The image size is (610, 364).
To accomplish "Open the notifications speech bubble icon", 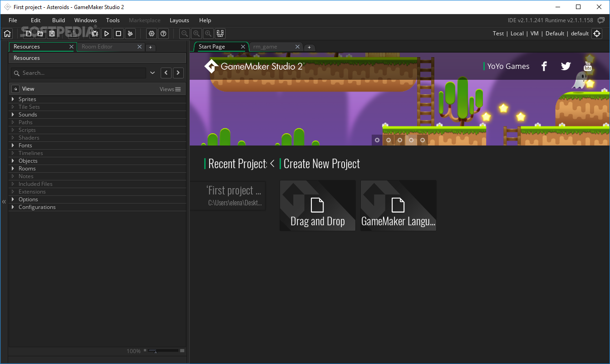I will pyautogui.click(x=601, y=20).
